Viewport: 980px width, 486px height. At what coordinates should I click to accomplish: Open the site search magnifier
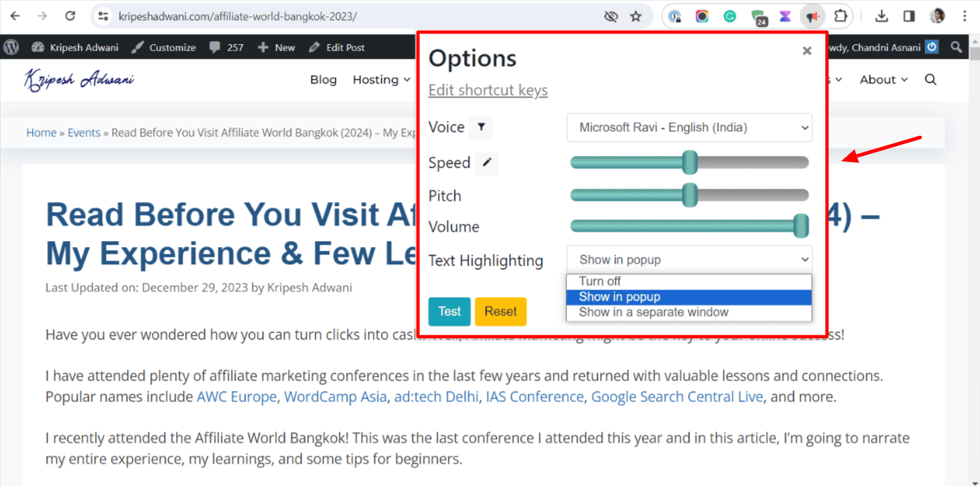coord(930,79)
